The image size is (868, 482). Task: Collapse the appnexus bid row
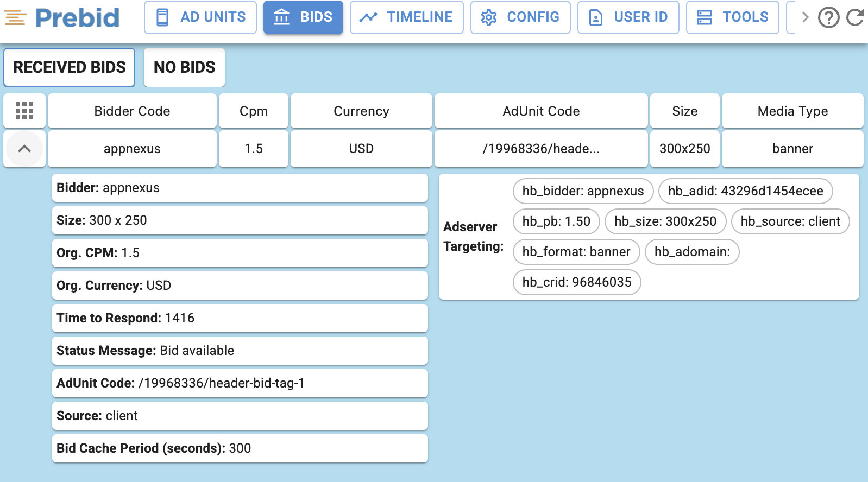(24, 149)
